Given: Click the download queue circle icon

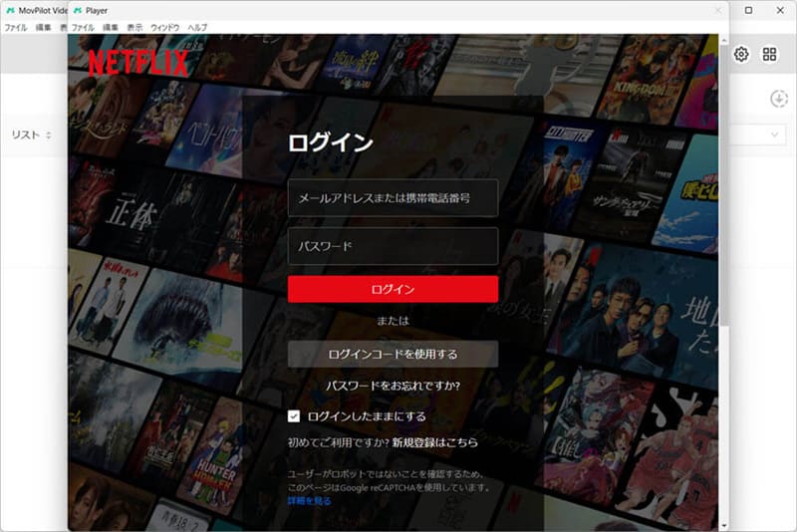Looking at the screenshot, I should point(778,99).
